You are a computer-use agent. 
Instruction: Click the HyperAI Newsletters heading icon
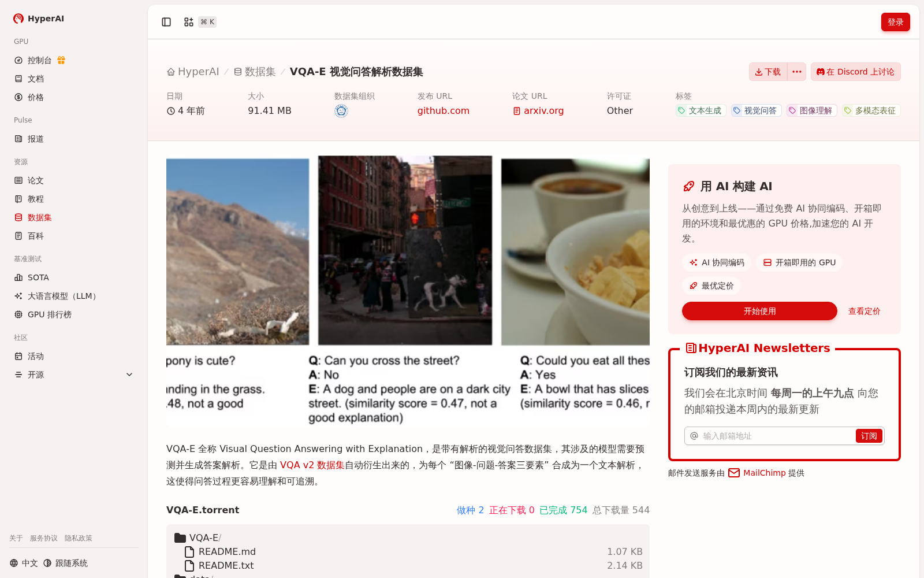click(x=691, y=348)
